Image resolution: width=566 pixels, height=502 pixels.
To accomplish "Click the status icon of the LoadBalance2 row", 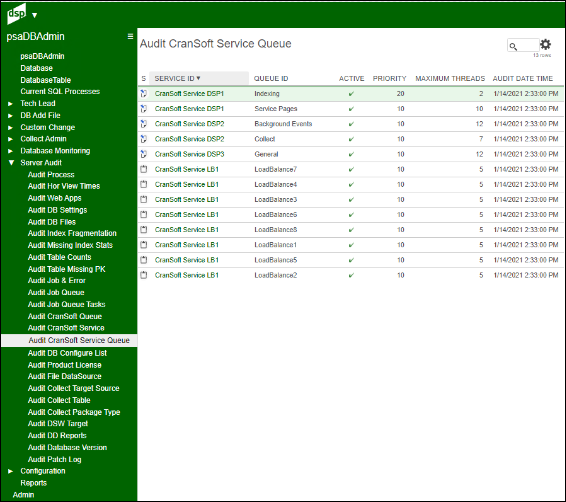I will point(144,275).
